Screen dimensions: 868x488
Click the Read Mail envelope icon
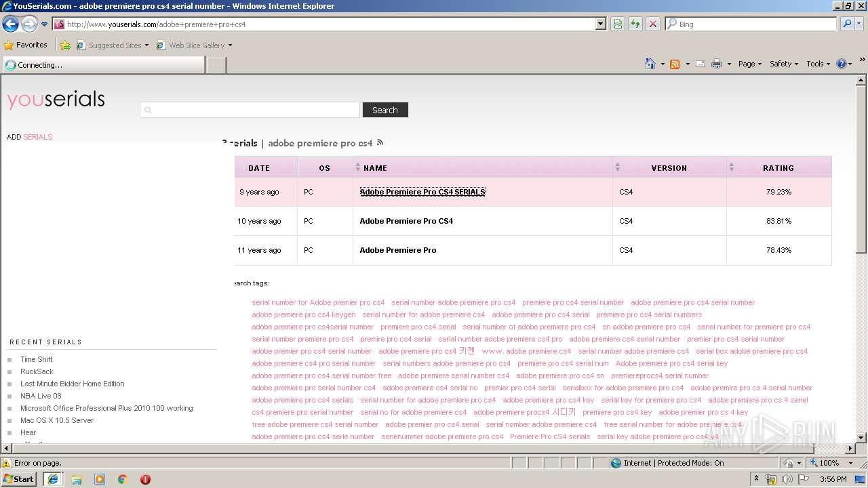[x=701, y=64]
